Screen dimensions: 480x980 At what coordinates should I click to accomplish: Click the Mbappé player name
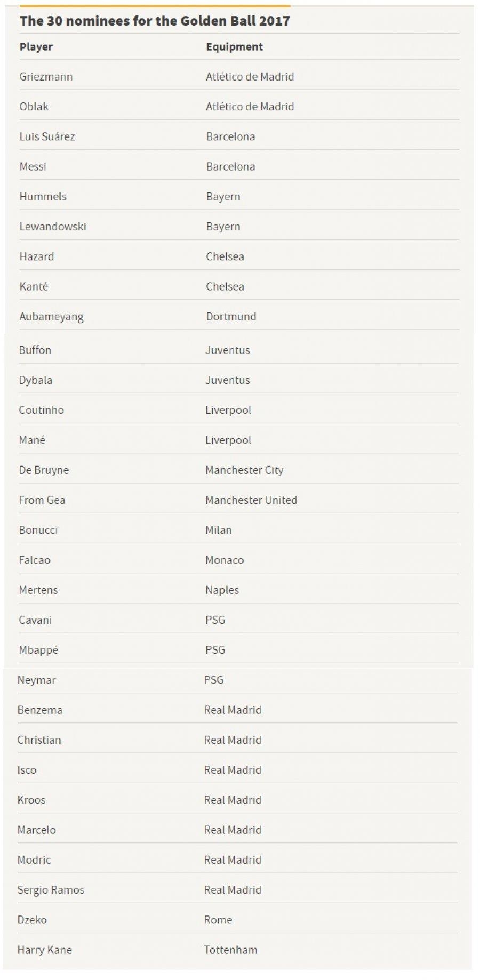(38, 650)
